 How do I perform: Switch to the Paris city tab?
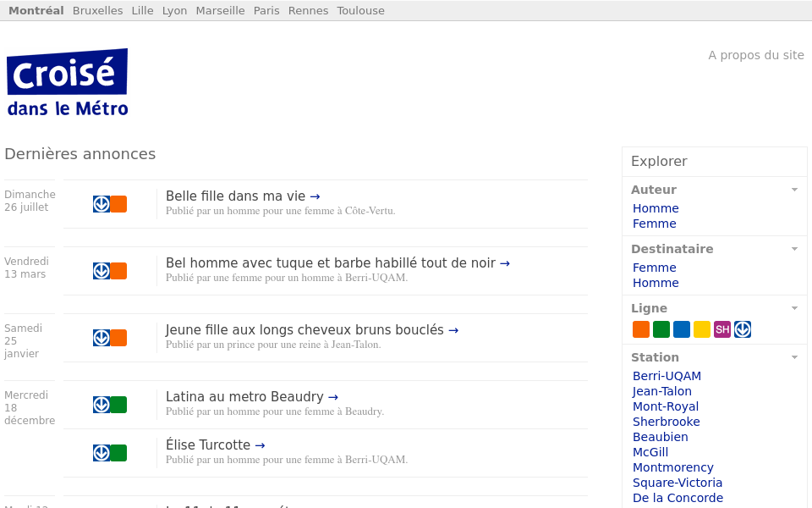[266, 10]
